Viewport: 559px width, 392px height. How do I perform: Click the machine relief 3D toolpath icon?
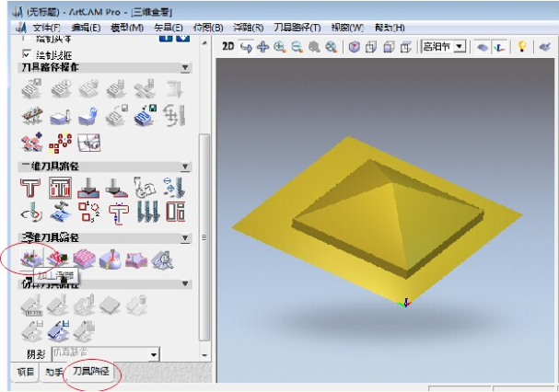pos(31,258)
